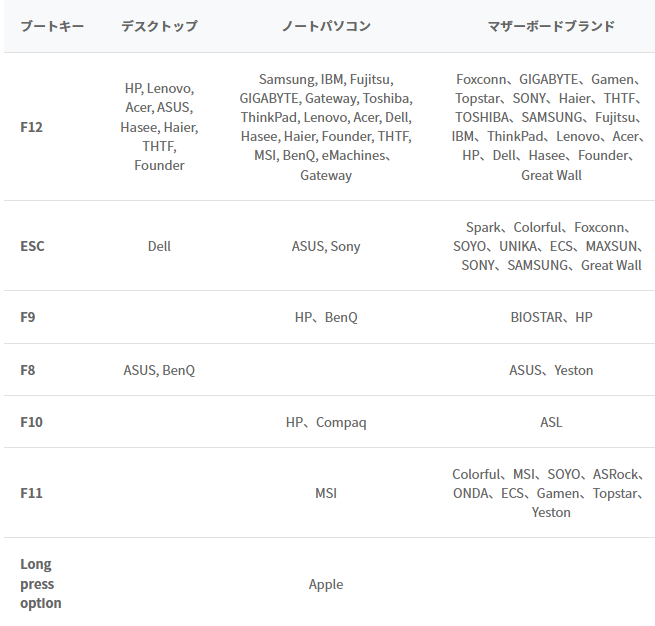The image size is (655, 626).
Task: Click the "ASUS、Yeston" motherboard cell
Action: point(551,370)
